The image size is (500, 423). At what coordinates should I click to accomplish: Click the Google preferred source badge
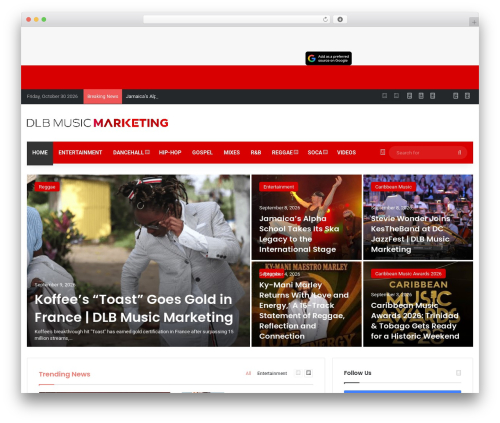(328, 58)
